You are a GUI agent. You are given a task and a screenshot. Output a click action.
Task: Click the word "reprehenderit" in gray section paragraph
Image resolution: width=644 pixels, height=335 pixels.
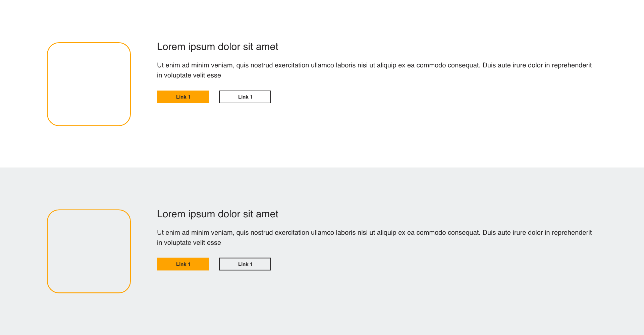coord(572,233)
